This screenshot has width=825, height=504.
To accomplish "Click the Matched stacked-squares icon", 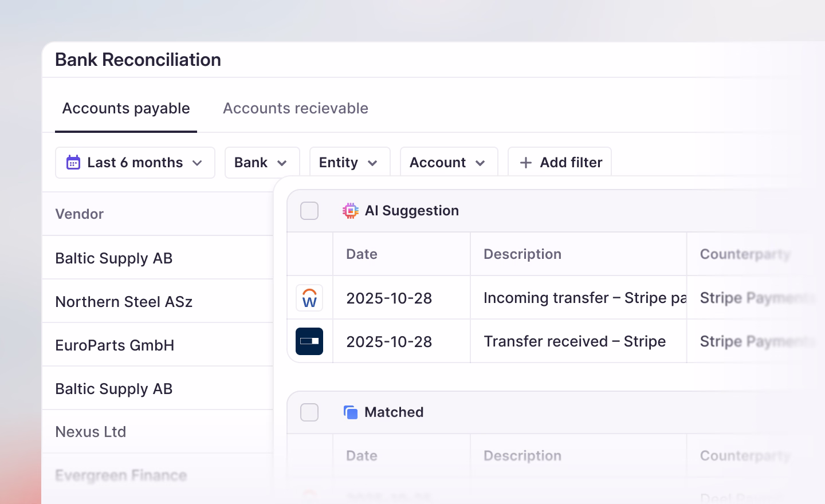I will tap(351, 412).
